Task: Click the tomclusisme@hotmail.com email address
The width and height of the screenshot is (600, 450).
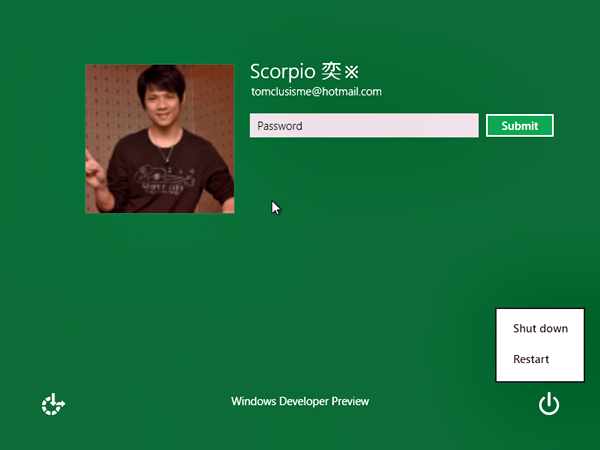Action: [x=316, y=92]
